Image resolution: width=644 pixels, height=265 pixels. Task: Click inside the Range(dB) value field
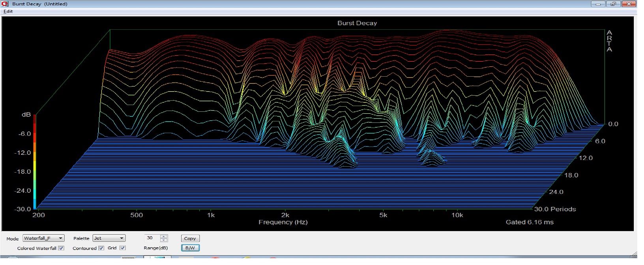152,238
